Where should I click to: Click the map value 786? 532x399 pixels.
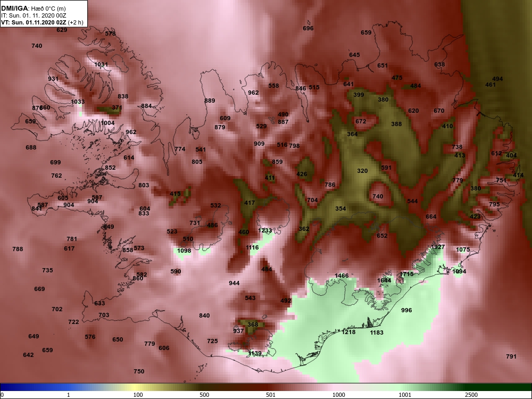(330, 185)
